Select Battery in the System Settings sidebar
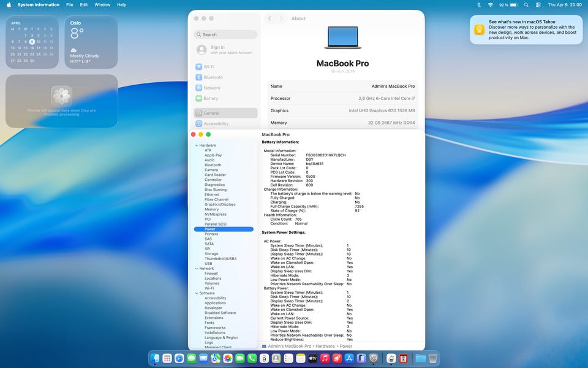The image size is (588, 368). click(225, 98)
